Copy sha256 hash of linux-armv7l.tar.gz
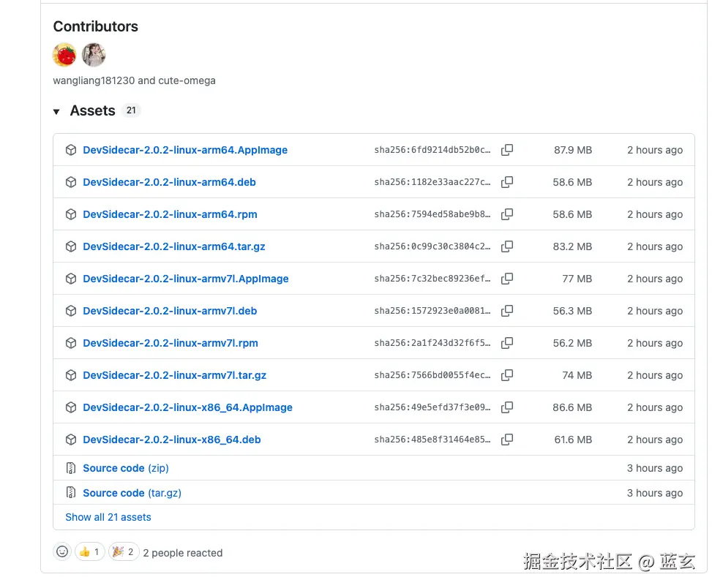712x588 pixels. [x=507, y=375]
